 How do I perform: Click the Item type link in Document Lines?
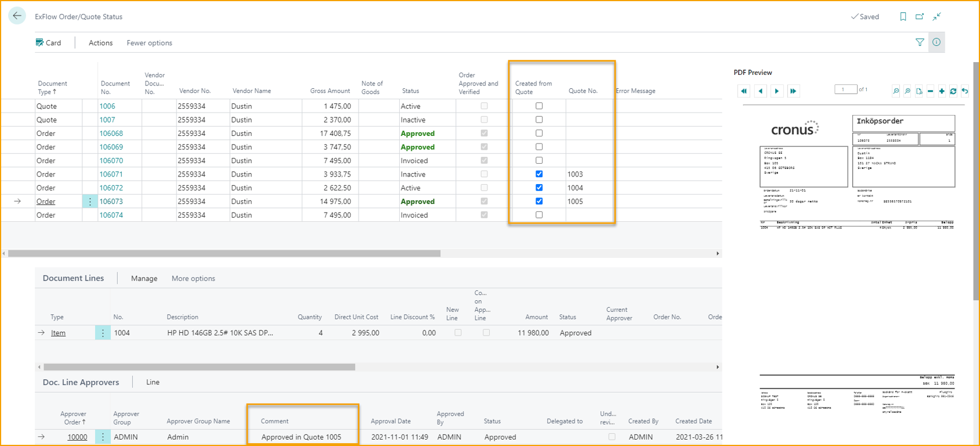[x=58, y=333]
